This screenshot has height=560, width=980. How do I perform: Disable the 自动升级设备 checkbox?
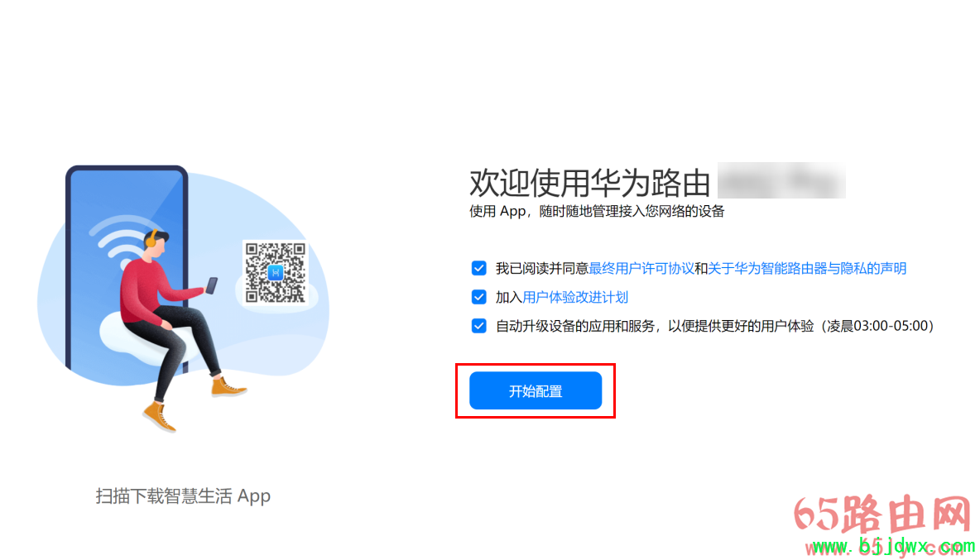tap(478, 326)
